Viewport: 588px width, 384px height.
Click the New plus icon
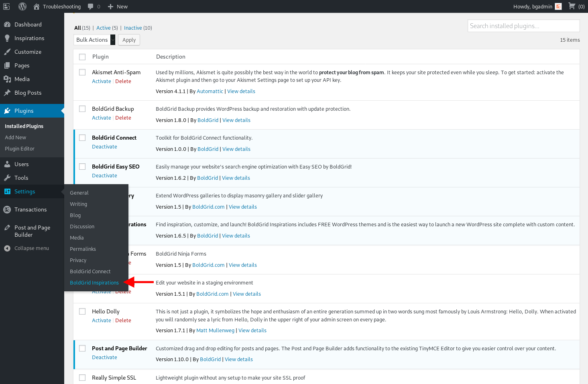click(111, 6)
